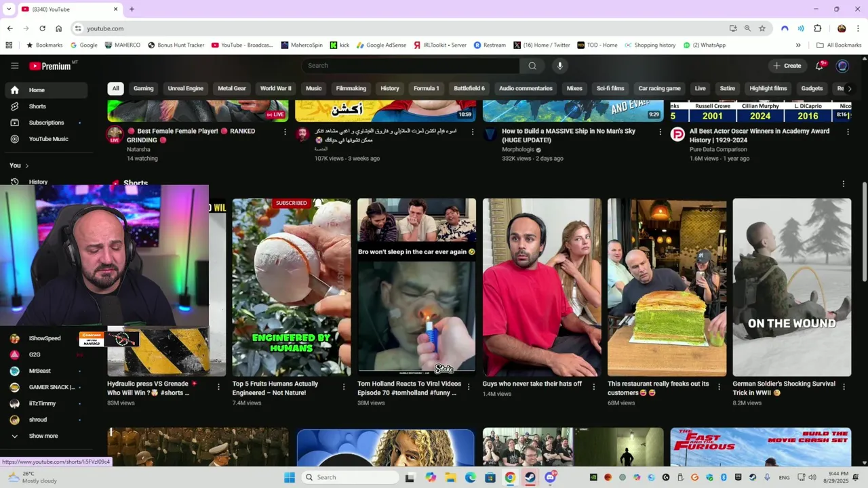
Task: Select the Car racing game chip
Action: 659,88
